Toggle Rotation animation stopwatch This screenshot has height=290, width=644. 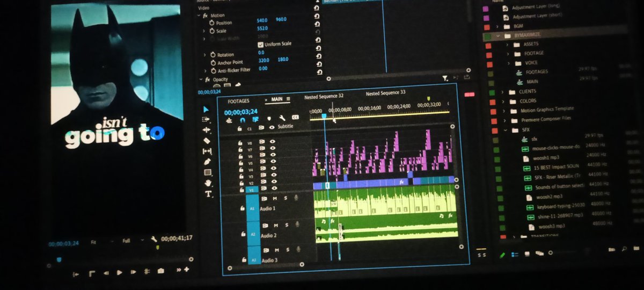[213, 55]
